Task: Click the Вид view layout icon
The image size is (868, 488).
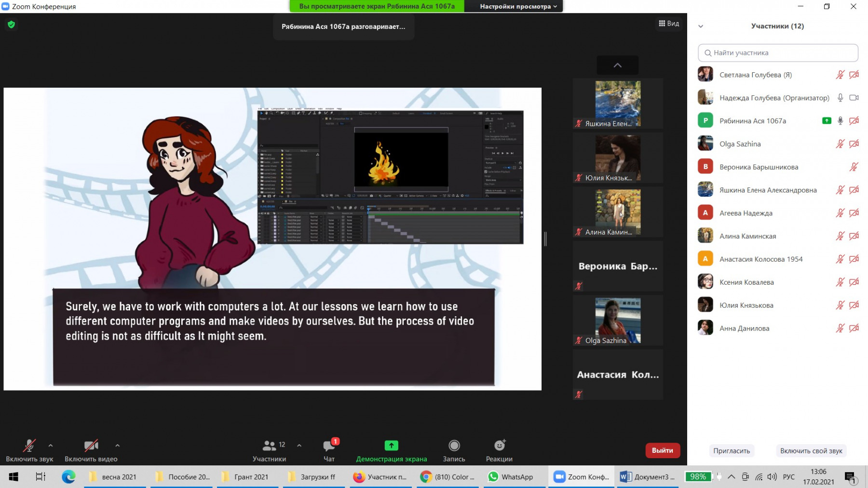Action: tap(668, 24)
